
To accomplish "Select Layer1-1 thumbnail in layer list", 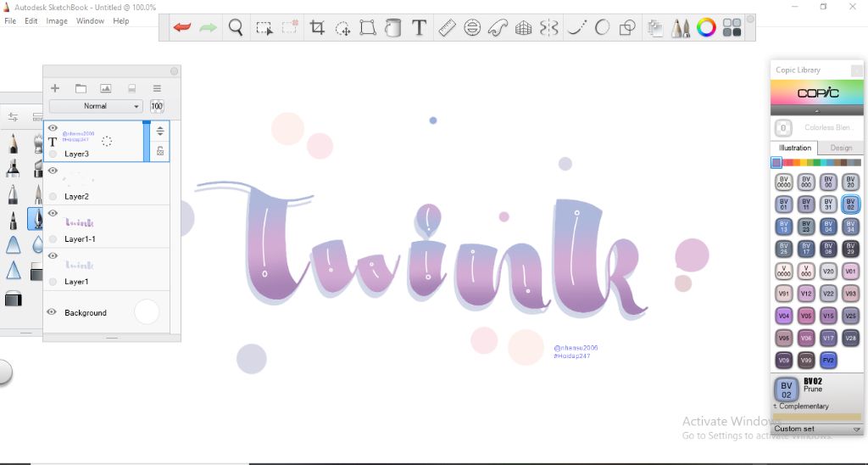I will click(79, 222).
